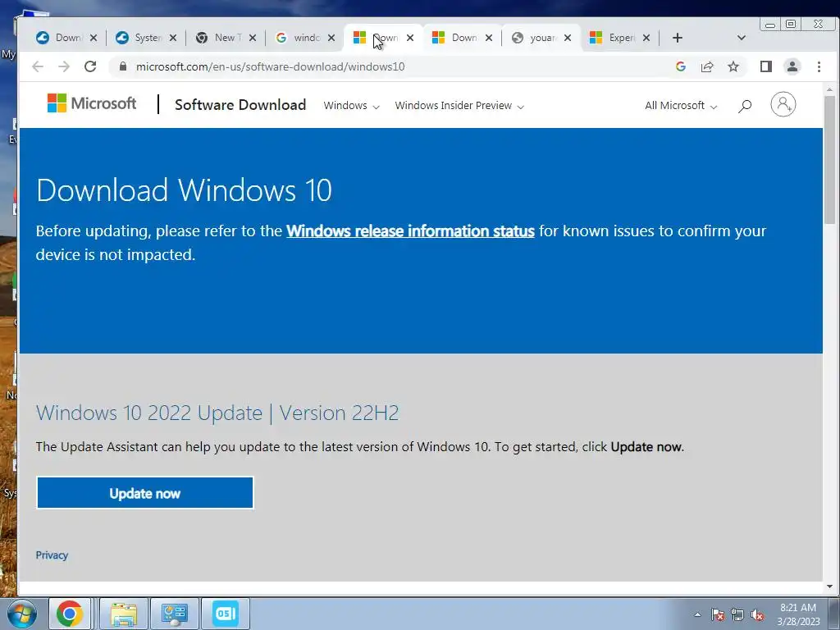Switch to the 'Syster' tab
This screenshot has height=630, width=840.
click(144, 38)
